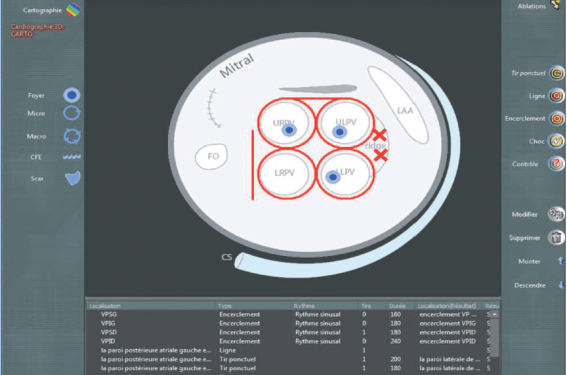Image resolution: width=567 pixels, height=375 pixels.
Task: Open the Contrôle question mark icon
Action: pos(557,164)
